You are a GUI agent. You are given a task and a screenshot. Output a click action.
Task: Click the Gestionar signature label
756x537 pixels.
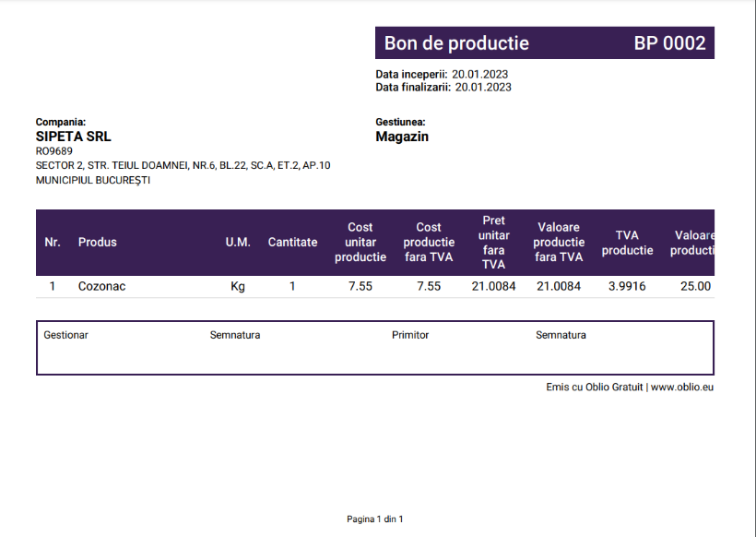pyautogui.click(x=66, y=335)
